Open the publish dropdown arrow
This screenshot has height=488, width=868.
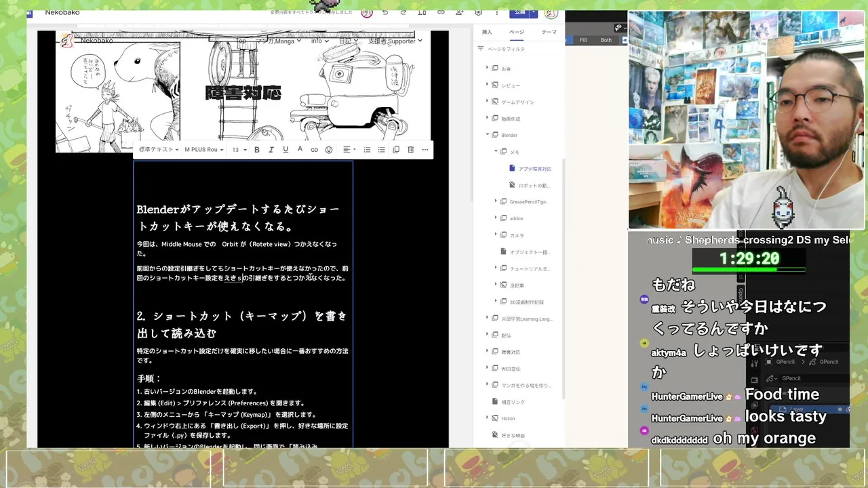[x=534, y=13]
